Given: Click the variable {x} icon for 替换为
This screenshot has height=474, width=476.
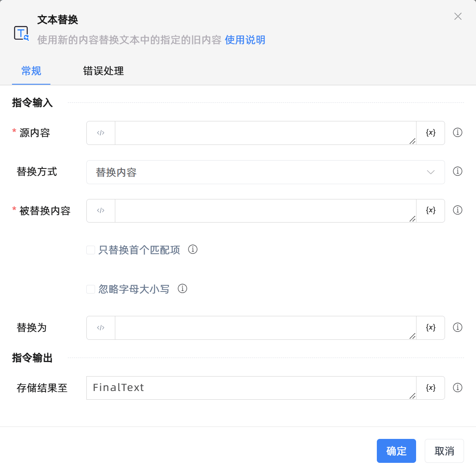Looking at the screenshot, I should click(x=431, y=328).
